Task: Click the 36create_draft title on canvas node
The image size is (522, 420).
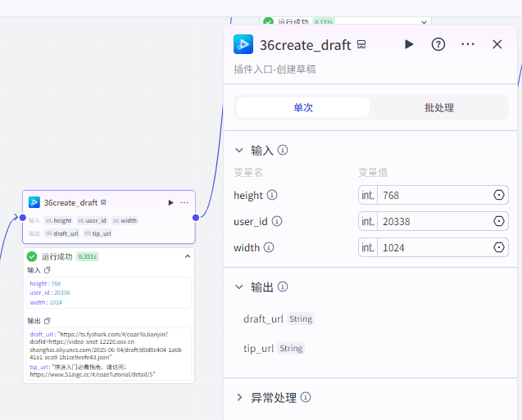Action: tap(71, 202)
